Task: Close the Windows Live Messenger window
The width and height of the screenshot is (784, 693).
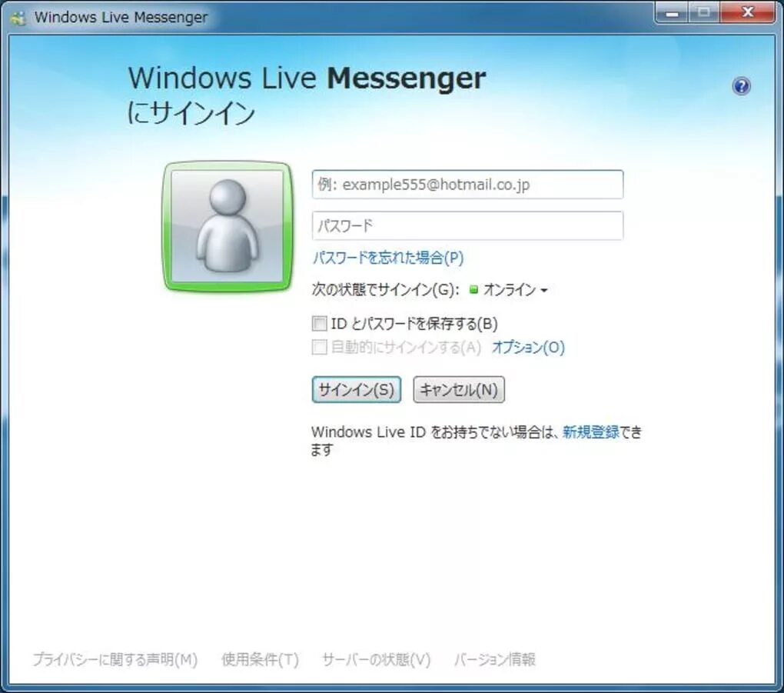Action: click(748, 12)
